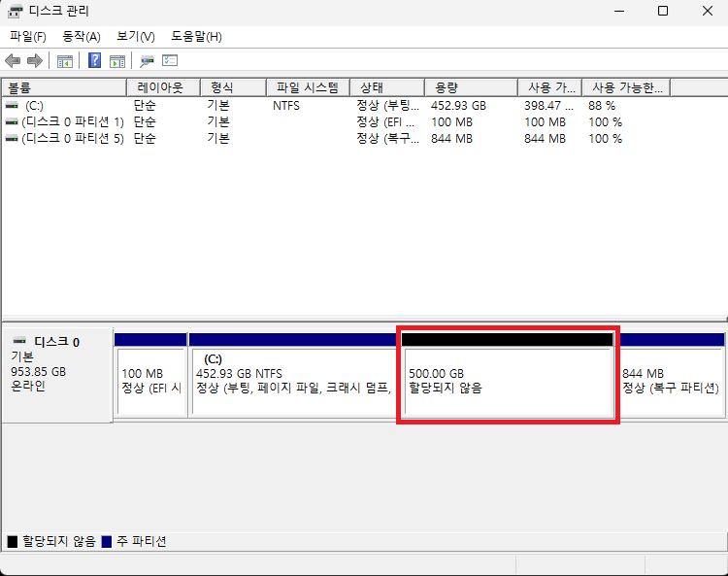The width and height of the screenshot is (728, 576).
Task: Select the (디스크 0 파티션 1) volume row
Action: point(73,122)
